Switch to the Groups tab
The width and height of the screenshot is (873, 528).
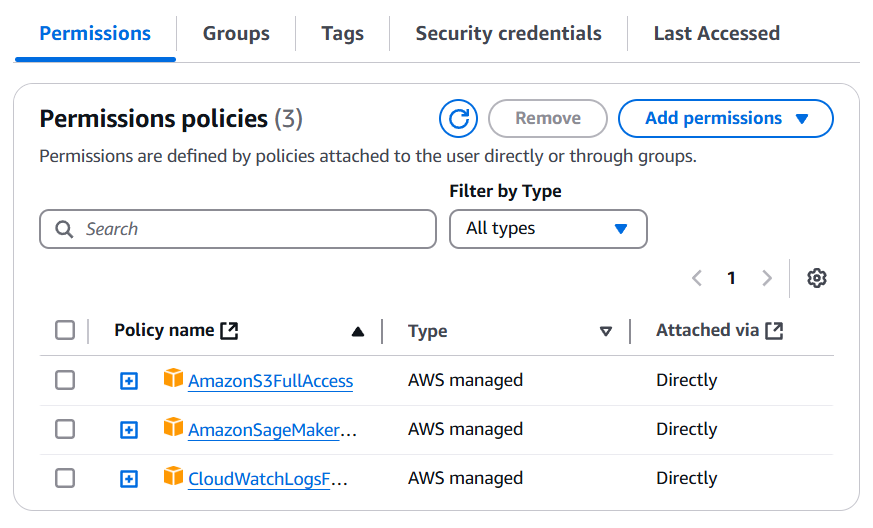click(236, 33)
